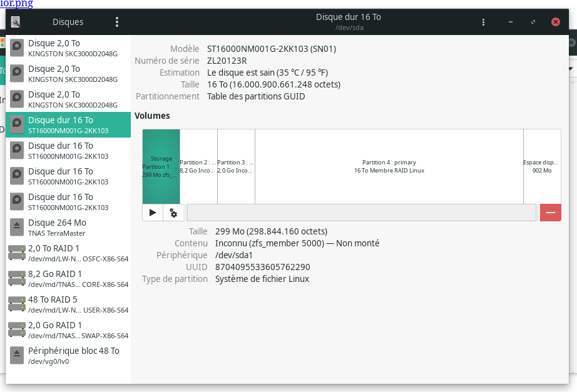
Task: Click the Disques app icon in header
Action: pyautogui.click(x=16, y=22)
